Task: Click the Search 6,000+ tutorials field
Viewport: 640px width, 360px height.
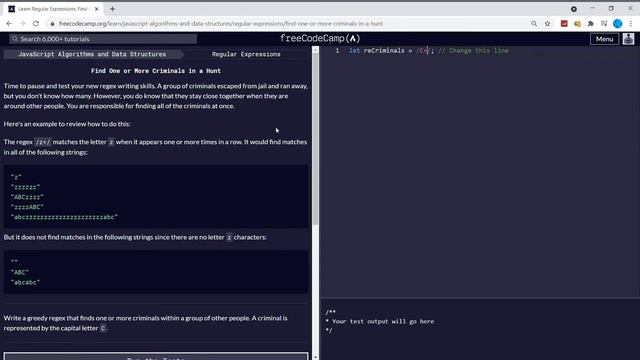Action: 103,39
